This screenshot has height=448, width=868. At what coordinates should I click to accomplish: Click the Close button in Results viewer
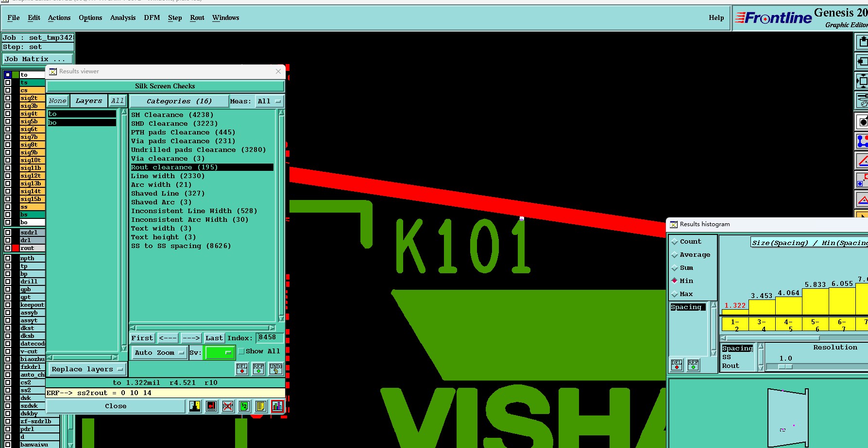coord(116,406)
